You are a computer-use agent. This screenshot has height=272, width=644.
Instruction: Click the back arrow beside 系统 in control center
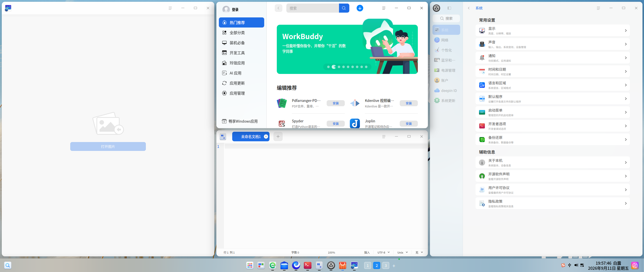pos(469,8)
